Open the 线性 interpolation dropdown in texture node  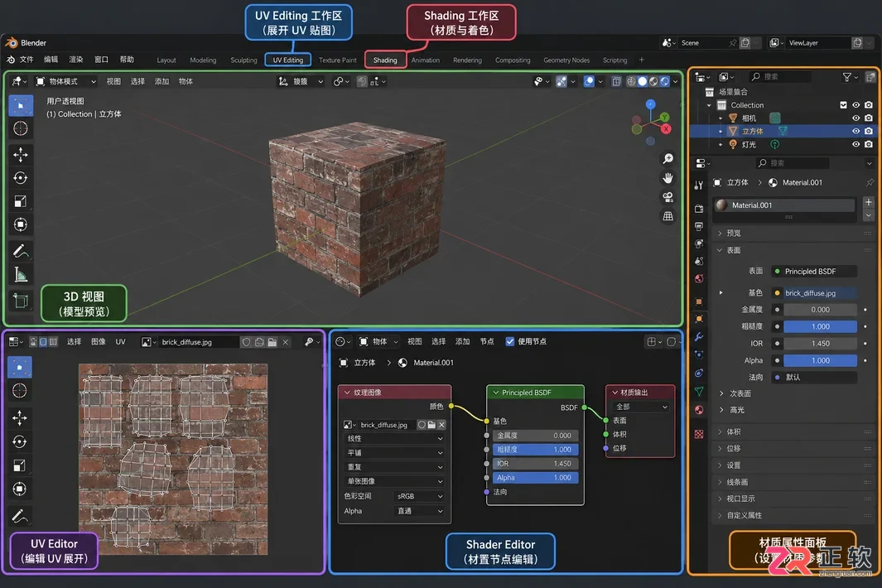point(393,439)
